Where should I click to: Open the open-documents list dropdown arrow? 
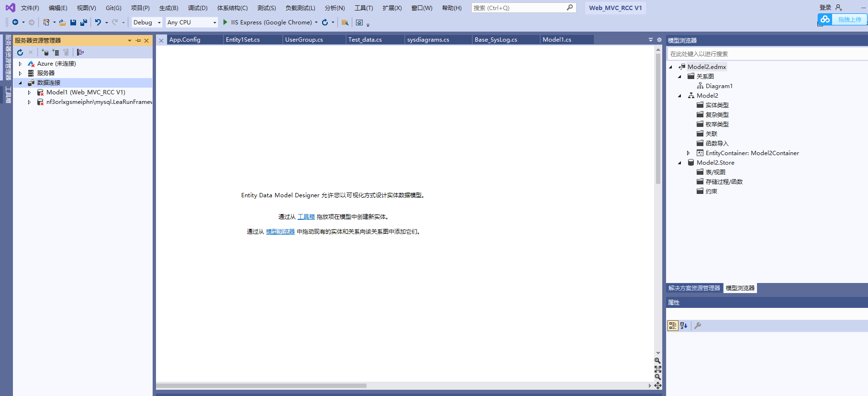(x=651, y=40)
